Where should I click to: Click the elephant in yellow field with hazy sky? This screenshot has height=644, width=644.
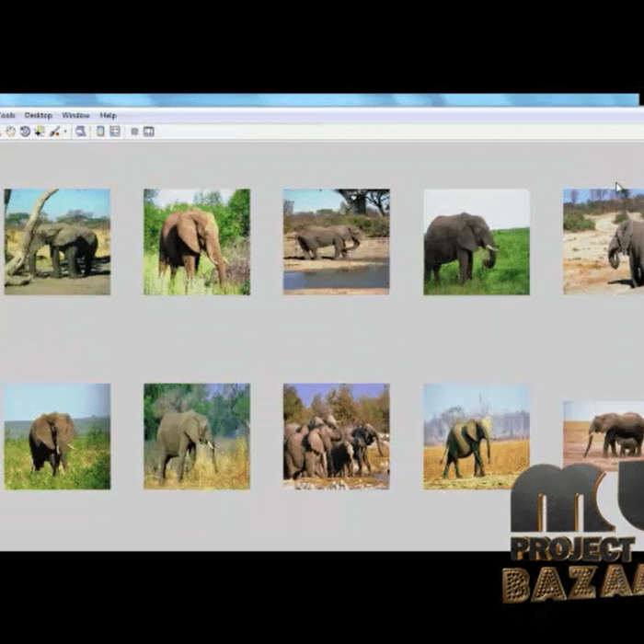[x=477, y=436]
